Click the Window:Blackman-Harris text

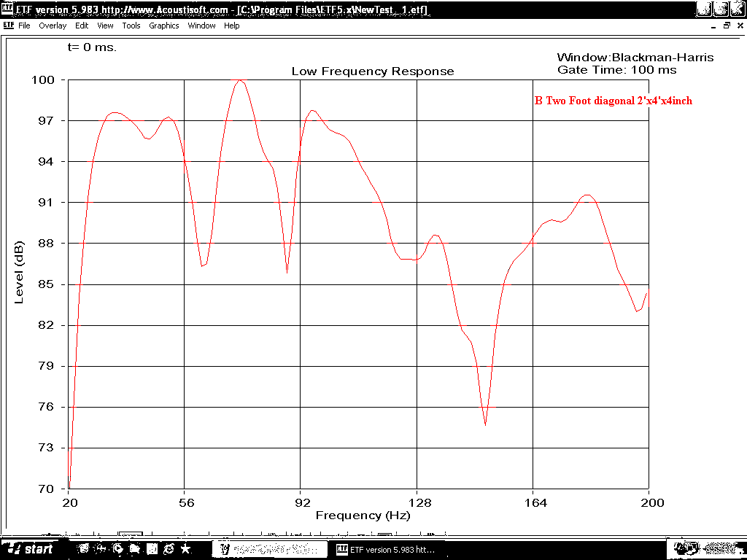tap(635, 58)
